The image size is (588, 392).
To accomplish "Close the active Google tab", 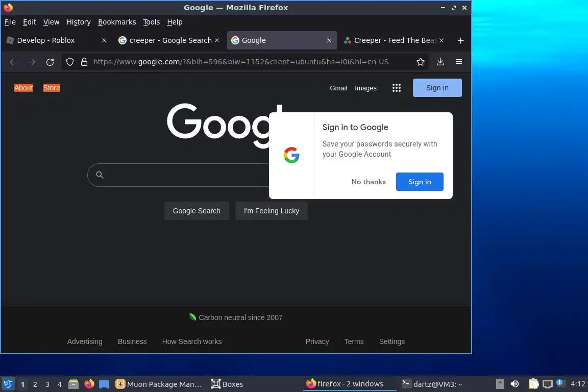I will (x=329, y=40).
